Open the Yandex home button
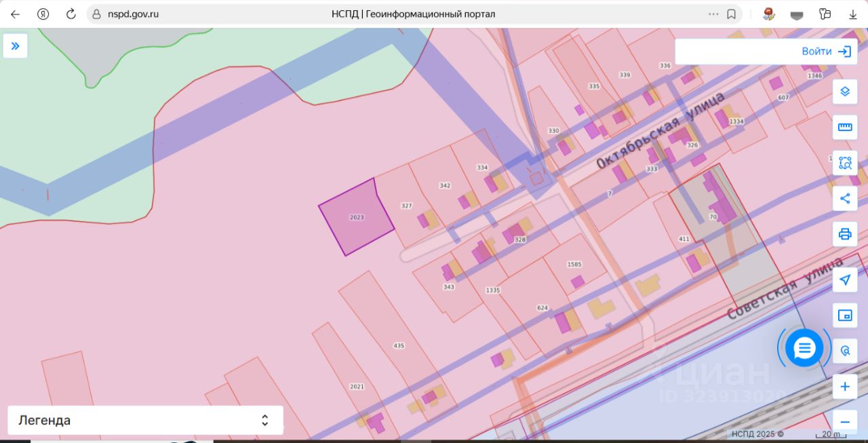 tap(43, 14)
